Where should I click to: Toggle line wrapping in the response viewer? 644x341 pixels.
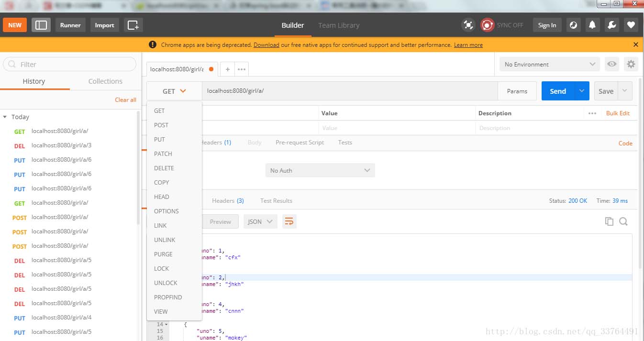tap(289, 221)
